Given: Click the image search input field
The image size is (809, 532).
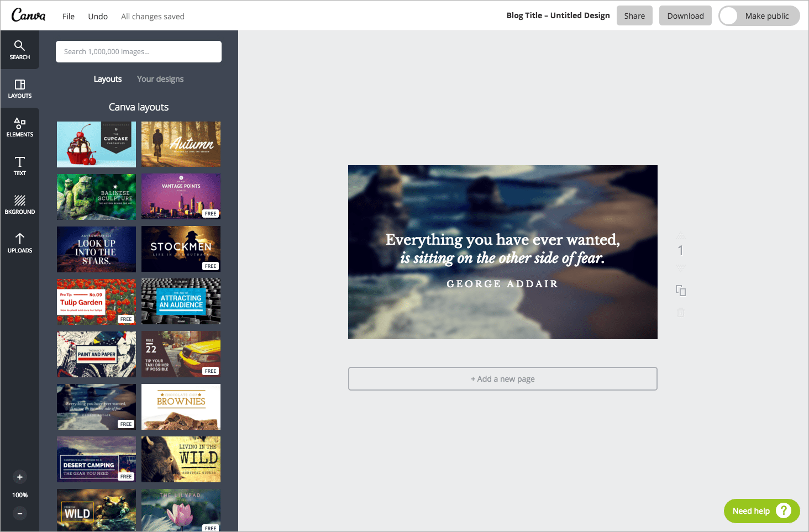Looking at the screenshot, I should tap(138, 51).
